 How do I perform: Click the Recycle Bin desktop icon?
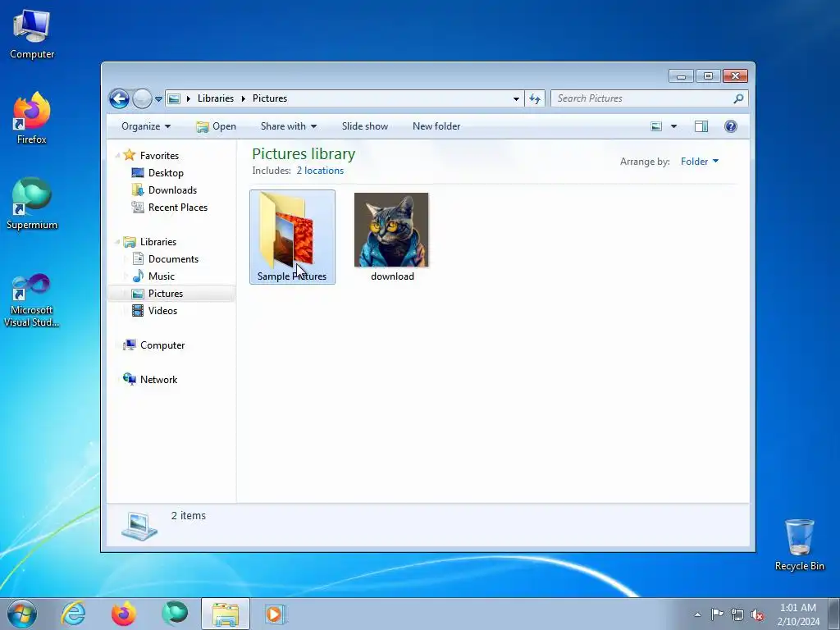[x=799, y=545]
